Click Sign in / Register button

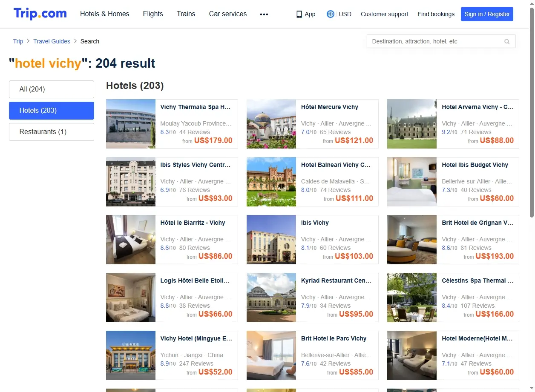coord(487,14)
